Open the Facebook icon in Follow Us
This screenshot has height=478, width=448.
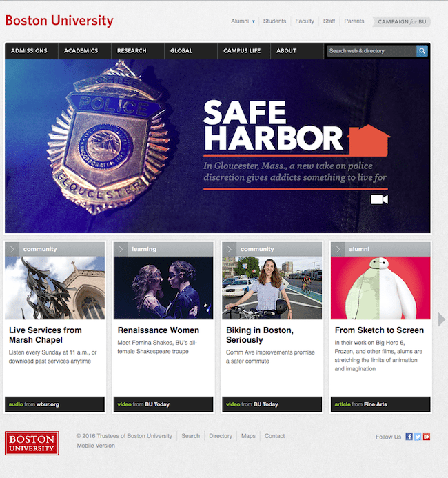pyautogui.click(x=409, y=437)
